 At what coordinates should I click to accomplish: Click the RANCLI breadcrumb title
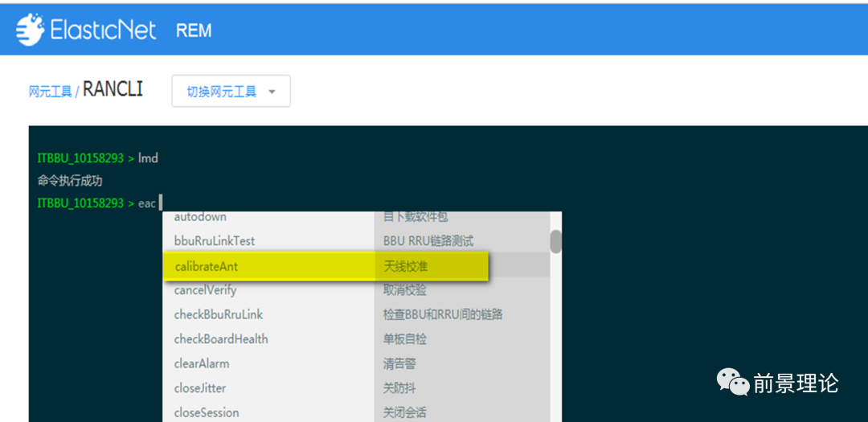[x=113, y=89]
